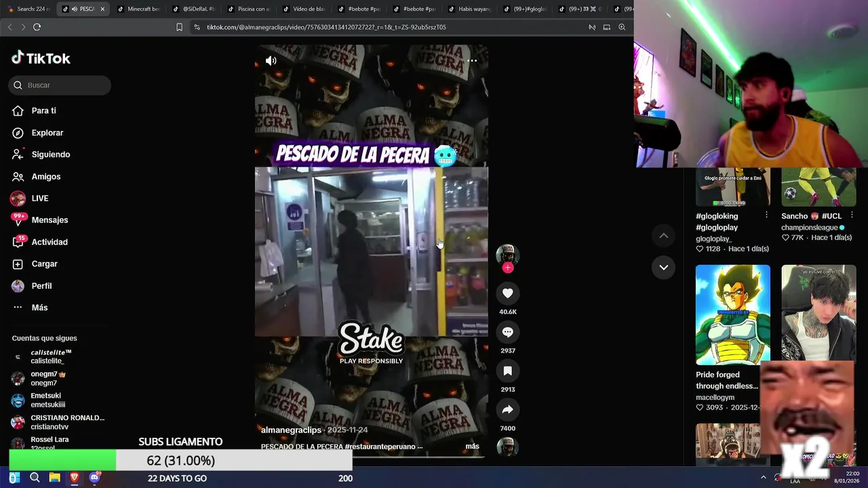Click the Para ti home icon
The image size is (868, 488).
[x=18, y=110]
